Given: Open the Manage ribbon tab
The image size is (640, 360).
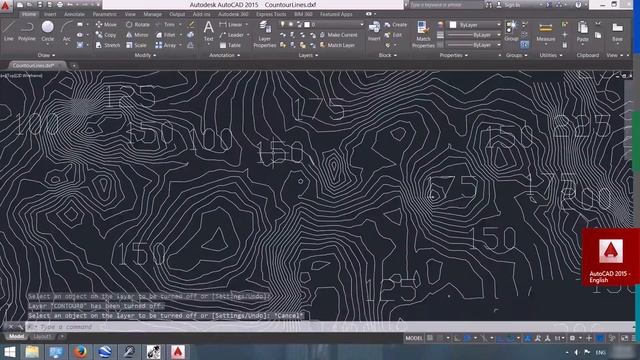Looking at the screenshot, I should click(x=153, y=14).
